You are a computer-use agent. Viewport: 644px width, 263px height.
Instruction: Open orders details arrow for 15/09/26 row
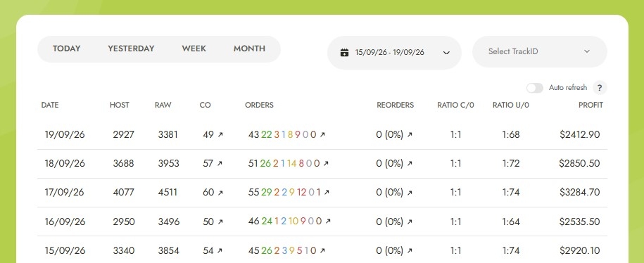point(322,250)
